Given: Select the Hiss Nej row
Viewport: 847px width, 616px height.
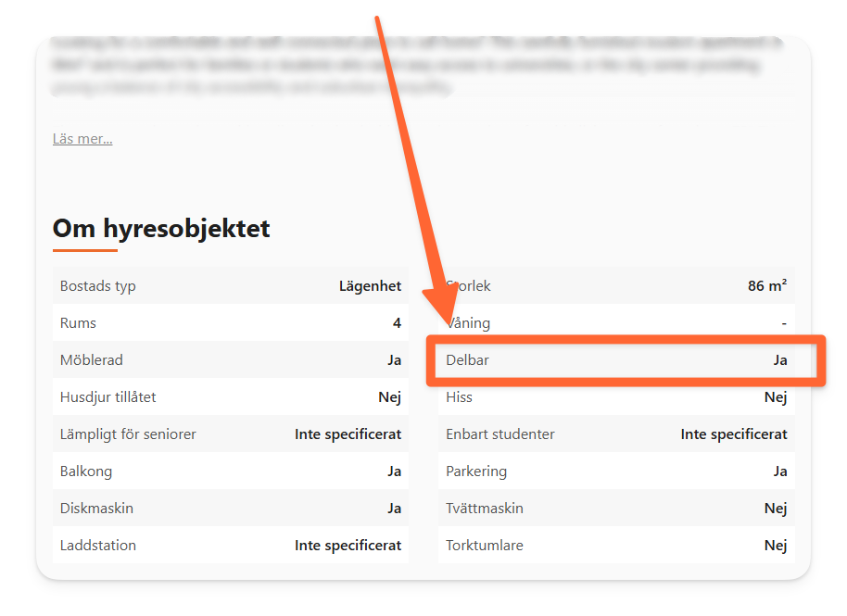Looking at the screenshot, I should [x=616, y=397].
